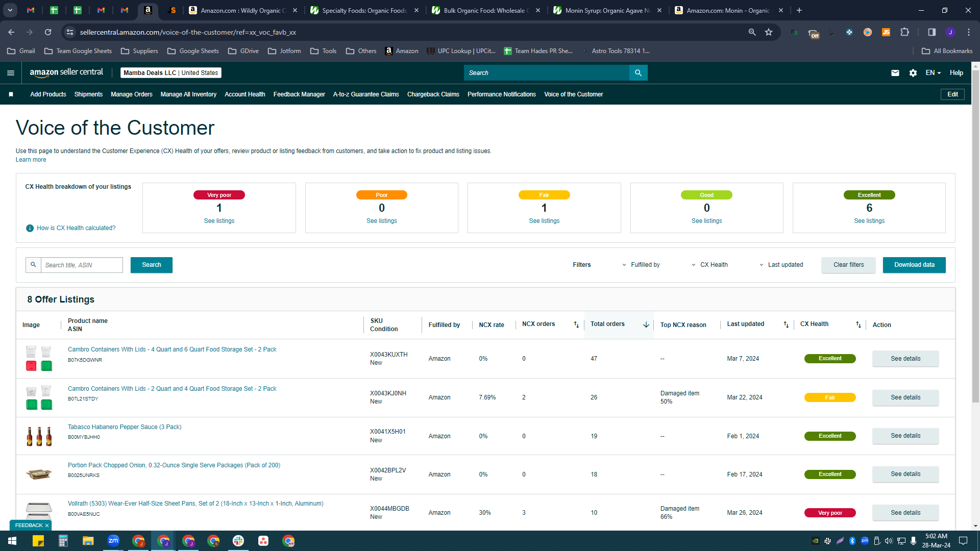This screenshot has width=980, height=551.
Task: See listings under Very poor
Action: point(219,221)
